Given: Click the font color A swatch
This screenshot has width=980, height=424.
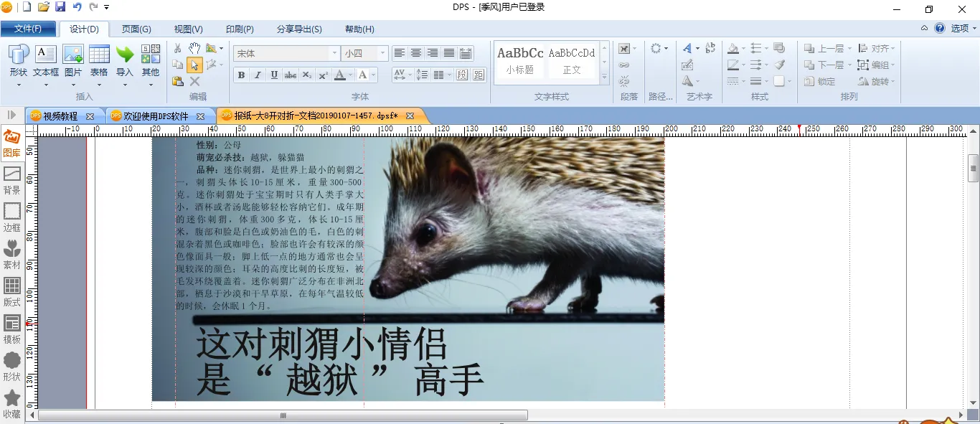Looking at the screenshot, I should point(340,75).
